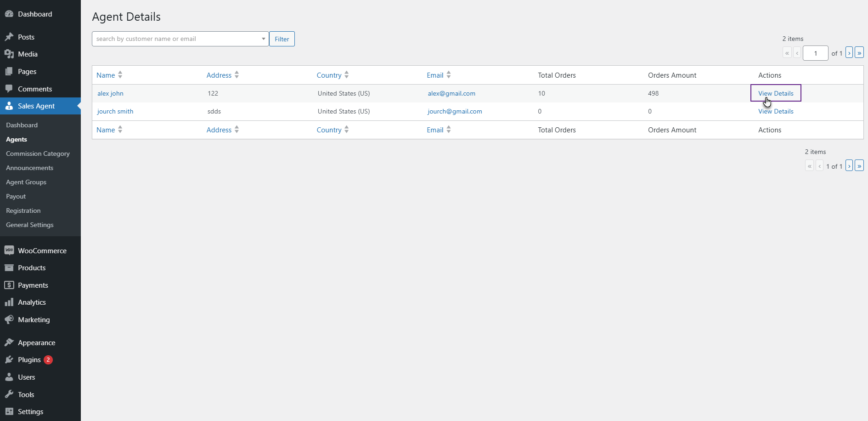Click the Pages icon in sidebar
This screenshot has height=421, width=868.
pyautogui.click(x=9, y=72)
